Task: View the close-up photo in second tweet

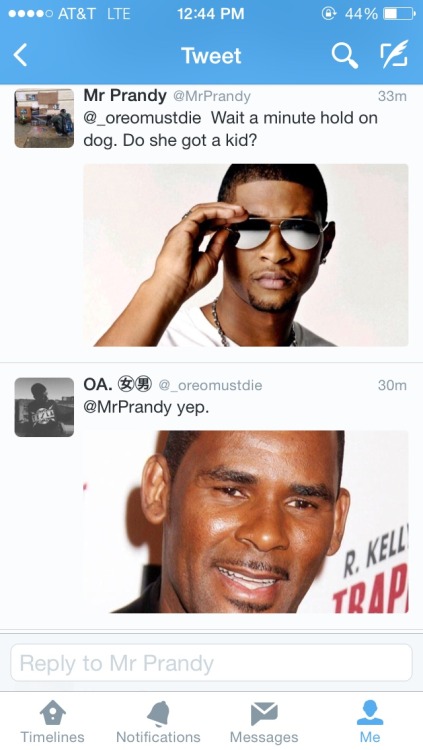Action: pyautogui.click(x=246, y=521)
